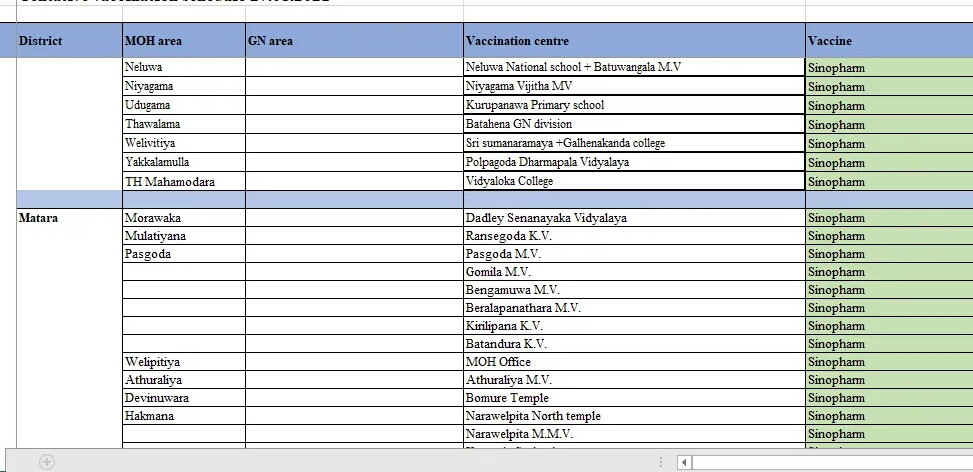Select the Udugama MOH area cell
This screenshot has width=973, height=472.
[x=184, y=105]
